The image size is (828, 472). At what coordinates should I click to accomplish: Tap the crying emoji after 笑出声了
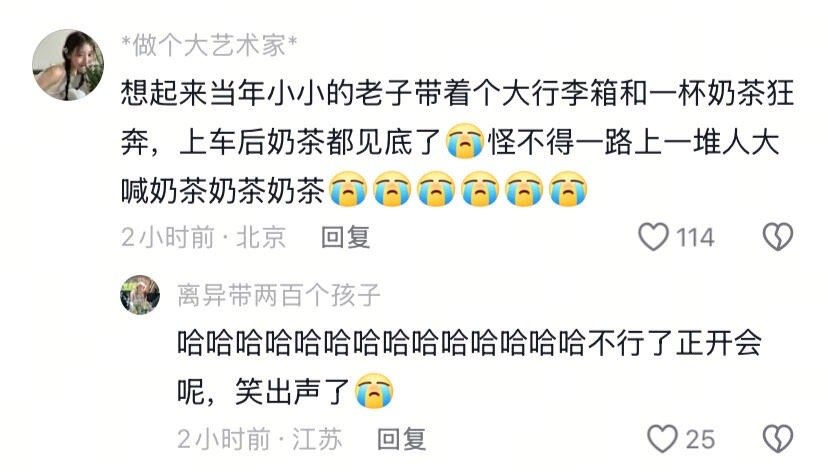tap(374, 391)
